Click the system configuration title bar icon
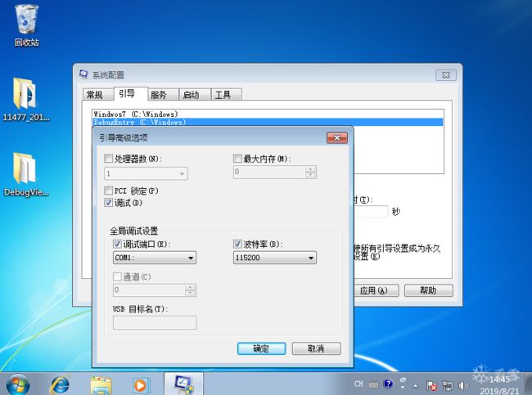Viewport: 532px width, 395px height. (x=83, y=74)
